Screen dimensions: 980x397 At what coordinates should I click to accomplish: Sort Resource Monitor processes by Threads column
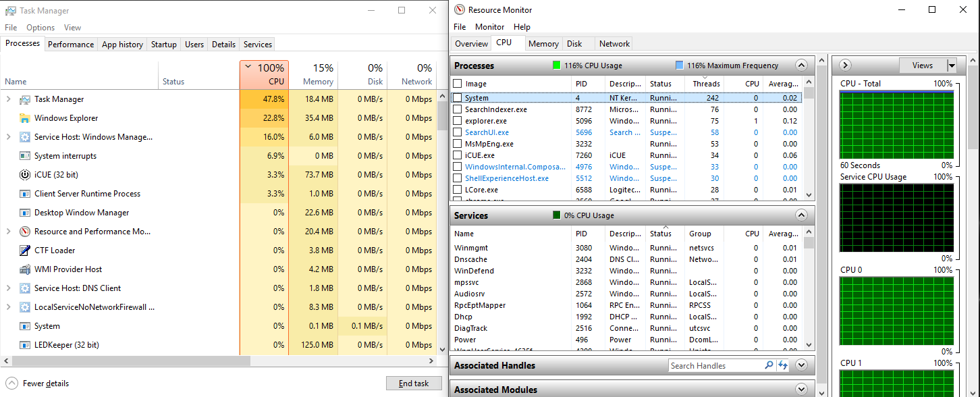[707, 84]
